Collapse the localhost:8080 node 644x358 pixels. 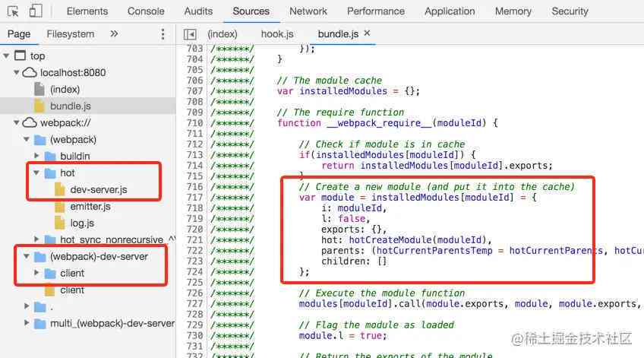point(17,72)
